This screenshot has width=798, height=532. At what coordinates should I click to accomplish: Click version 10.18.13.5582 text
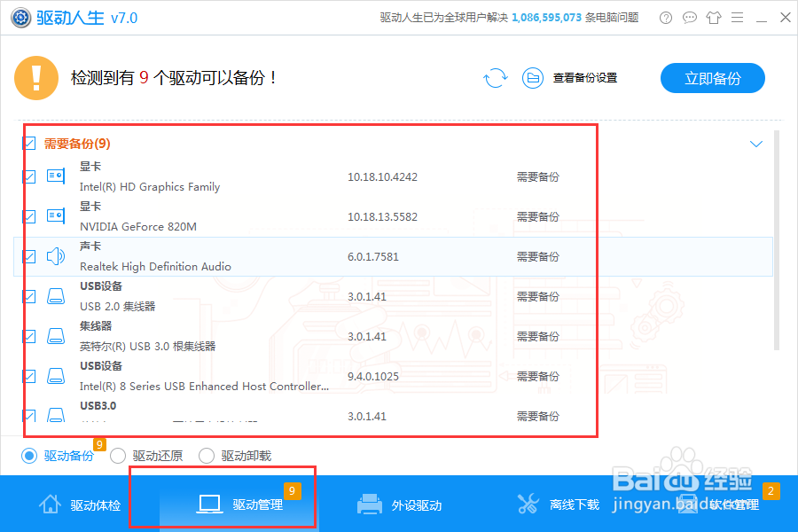tap(382, 216)
